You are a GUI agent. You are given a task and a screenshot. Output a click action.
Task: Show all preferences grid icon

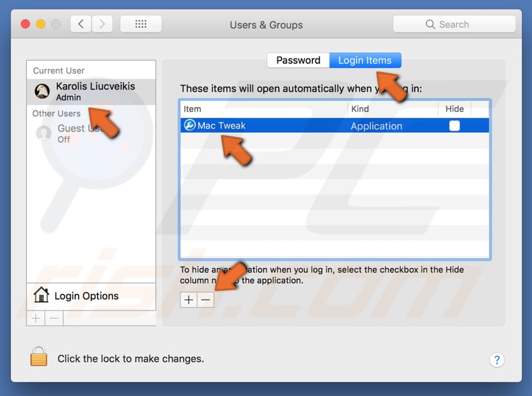coord(141,24)
